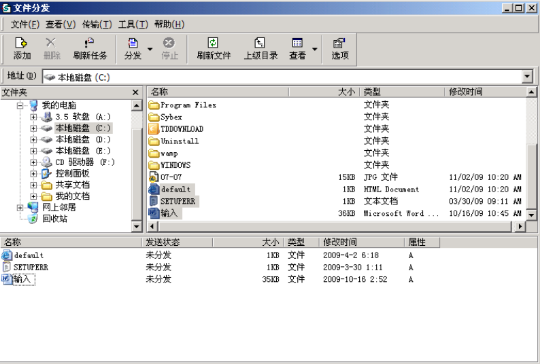Open the 选项 options toolbar icon
540x364 pixels.
click(x=339, y=43)
